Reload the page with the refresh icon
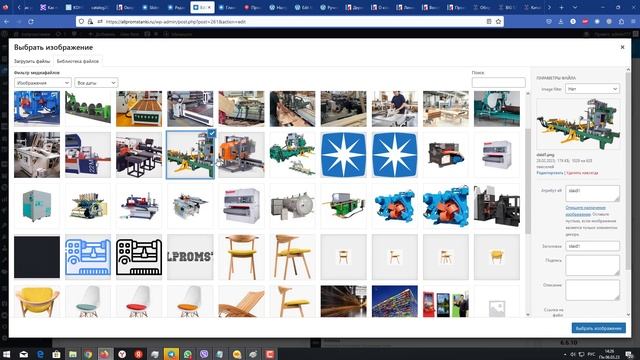The image size is (640, 360). (x=31, y=21)
